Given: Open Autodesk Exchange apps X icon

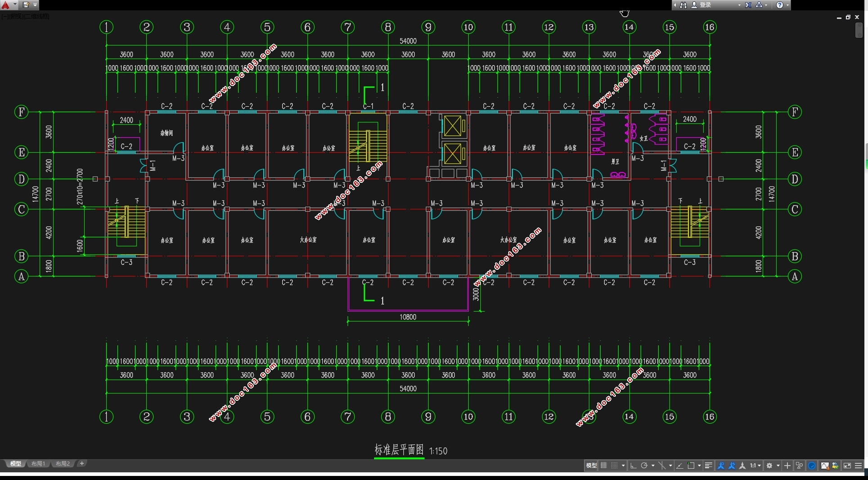Looking at the screenshot, I should pyautogui.click(x=748, y=5).
